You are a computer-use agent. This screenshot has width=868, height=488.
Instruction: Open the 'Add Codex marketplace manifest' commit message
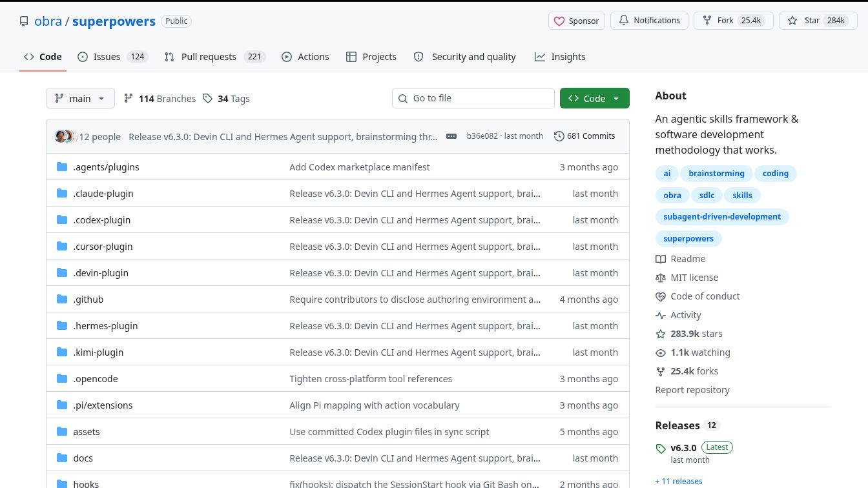[x=360, y=167]
